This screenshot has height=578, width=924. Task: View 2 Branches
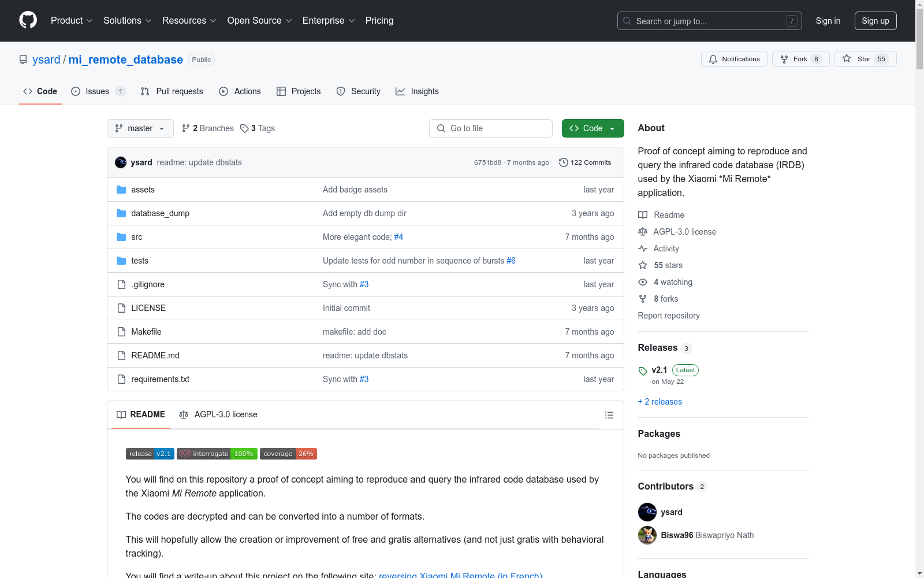pos(208,128)
